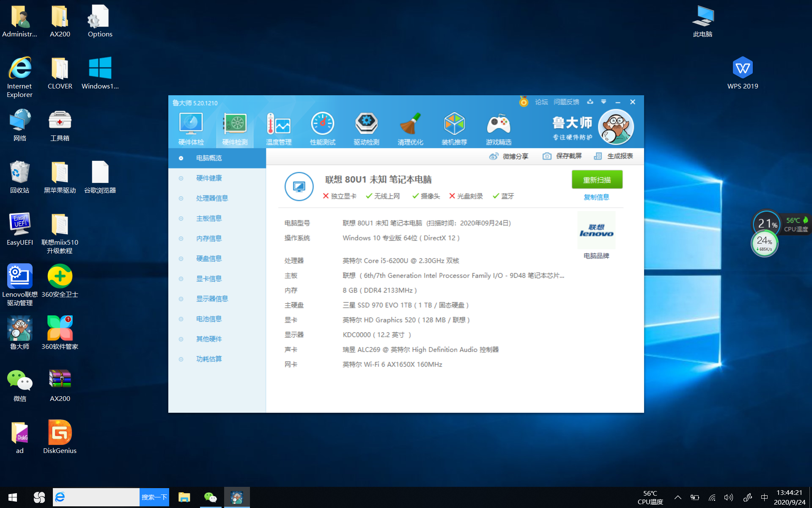Screen dimensions: 812x508
Task: Open the 温度管理 temperature management tool
Action: coord(279,127)
